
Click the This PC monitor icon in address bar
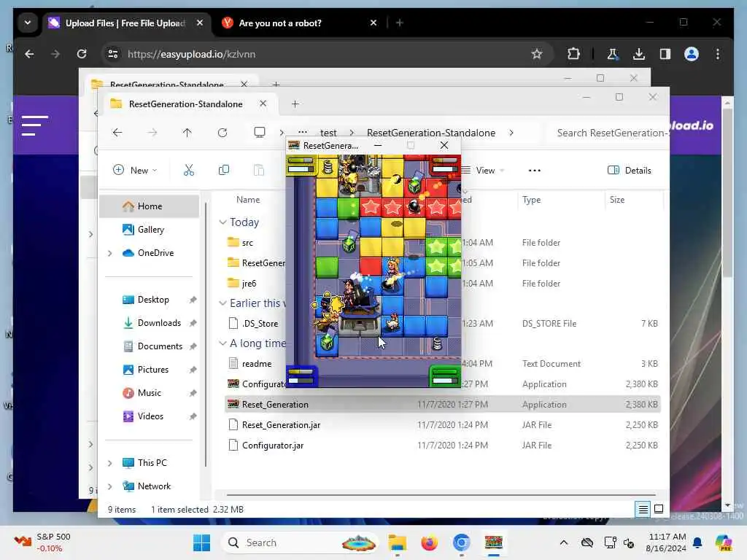click(260, 133)
